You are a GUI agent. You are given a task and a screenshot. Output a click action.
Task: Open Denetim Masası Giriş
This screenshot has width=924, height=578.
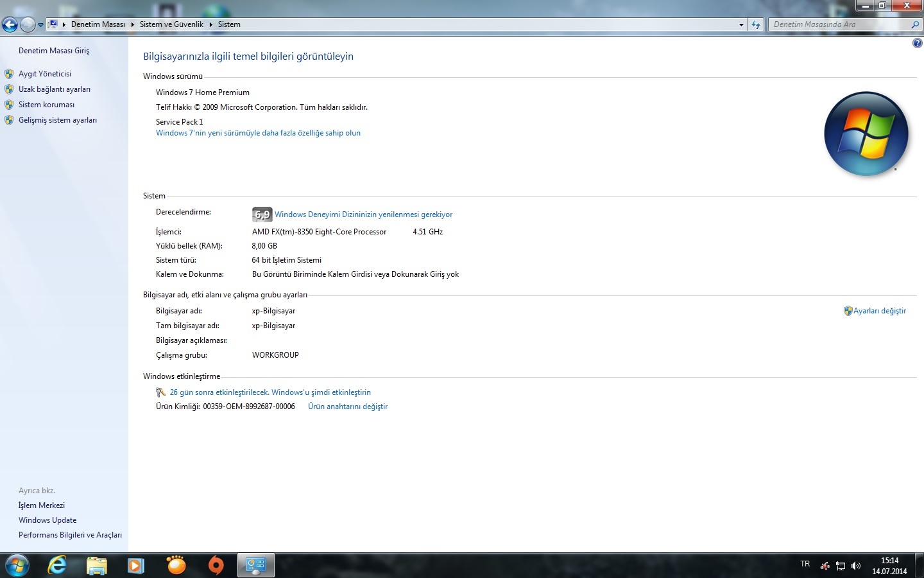(x=54, y=51)
